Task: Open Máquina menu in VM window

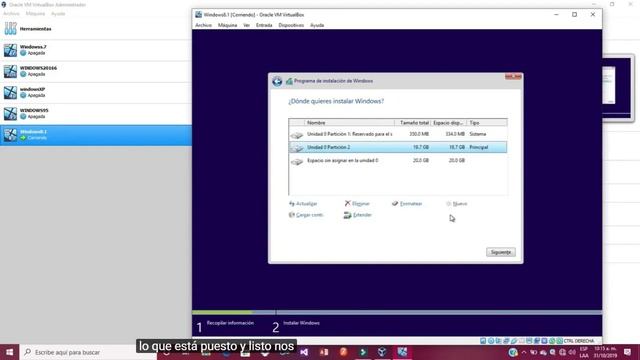Action: point(227,25)
